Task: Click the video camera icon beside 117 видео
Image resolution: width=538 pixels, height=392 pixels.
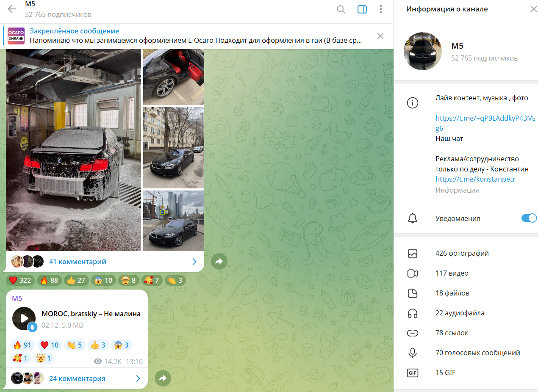Action: click(412, 273)
